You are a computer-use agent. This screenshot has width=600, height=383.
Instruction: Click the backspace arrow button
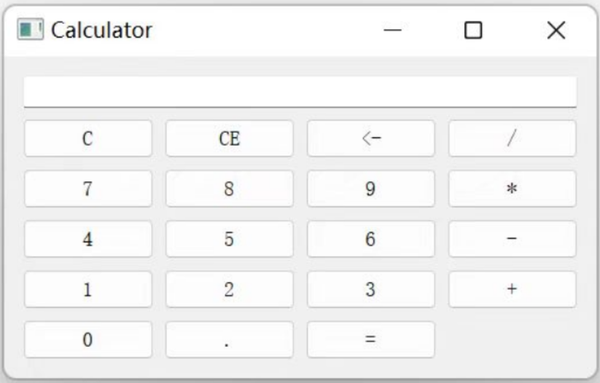pyautogui.click(x=371, y=139)
